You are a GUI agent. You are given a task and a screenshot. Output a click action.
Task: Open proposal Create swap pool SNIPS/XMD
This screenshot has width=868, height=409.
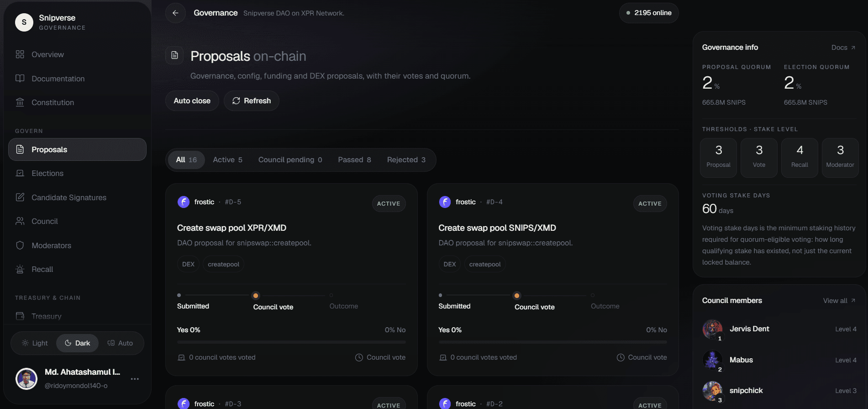(497, 228)
